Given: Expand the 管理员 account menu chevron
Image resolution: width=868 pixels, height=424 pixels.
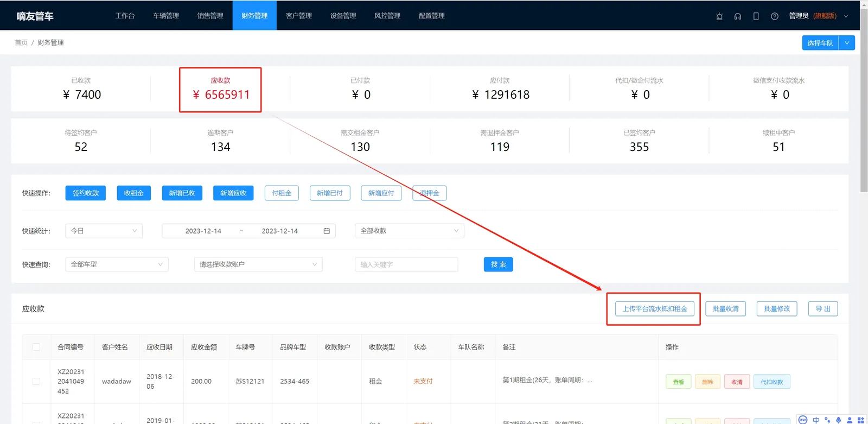Looking at the screenshot, I should (846, 16).
